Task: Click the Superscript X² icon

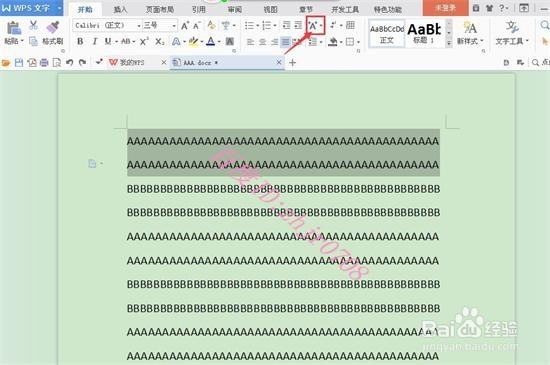Action: [x=144, y=42]
